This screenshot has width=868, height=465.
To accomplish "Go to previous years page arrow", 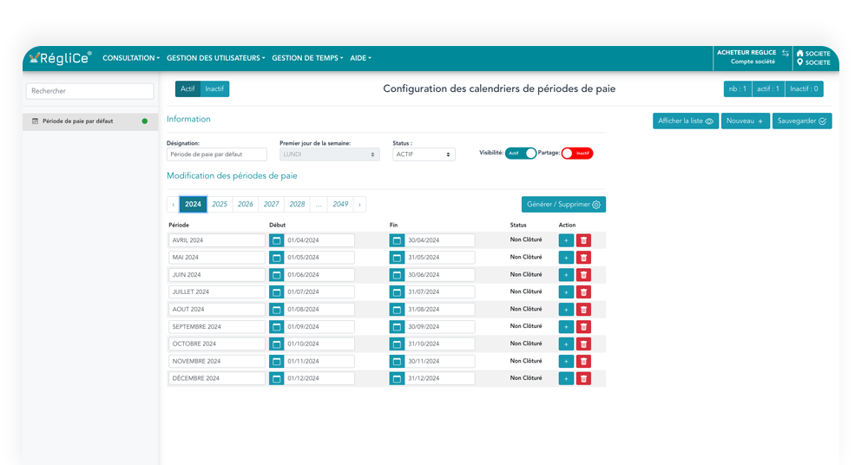I will 174,204.
